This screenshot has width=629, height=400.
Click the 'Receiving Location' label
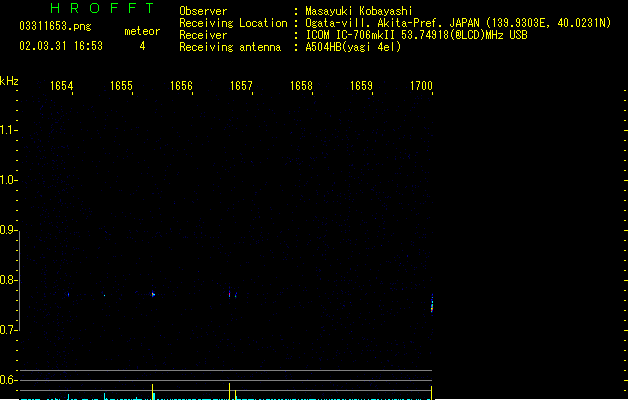coord(233,23)
